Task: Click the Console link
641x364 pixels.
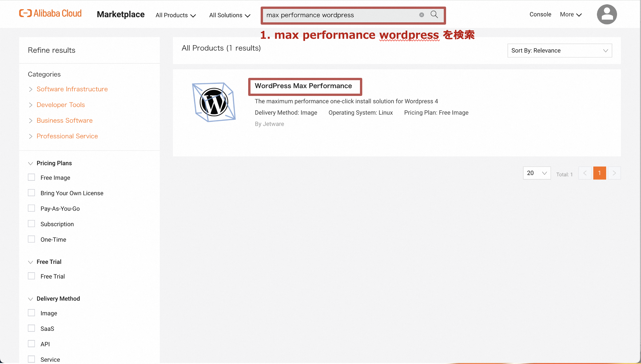Action: point(540,14)
